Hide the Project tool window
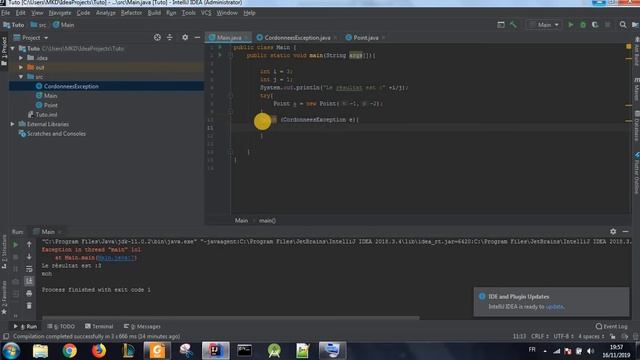The width and height of the screenshot is (640, 360). pyautogui.click(x=197, y=38)
